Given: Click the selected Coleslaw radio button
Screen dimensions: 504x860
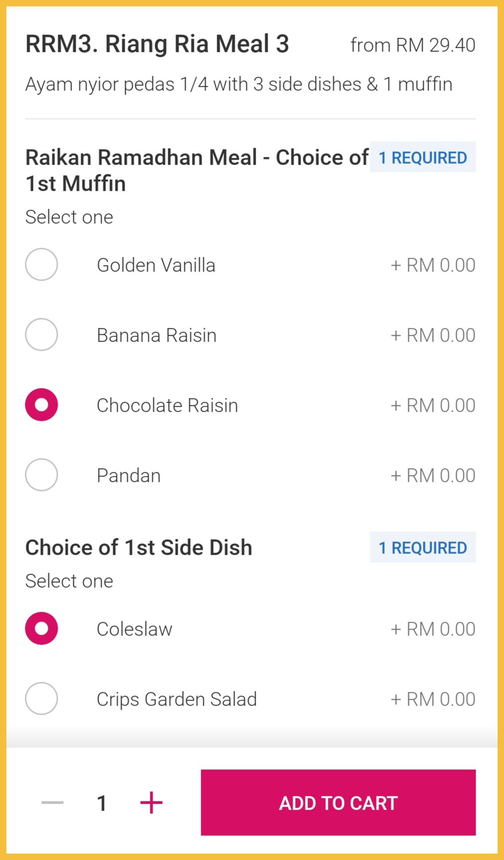Looking at the screenshot, I should pyautogui.click(x=41, y=628).
